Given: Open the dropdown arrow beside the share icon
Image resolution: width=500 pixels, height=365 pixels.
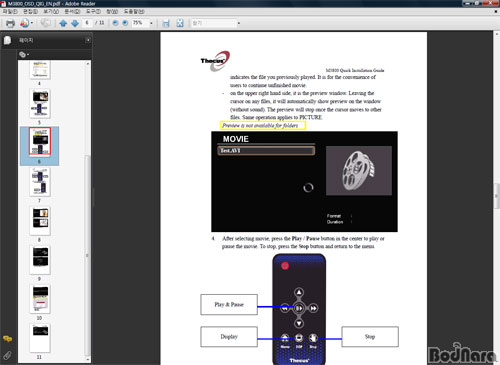Looking at the screenshot, I should point(32,23).
